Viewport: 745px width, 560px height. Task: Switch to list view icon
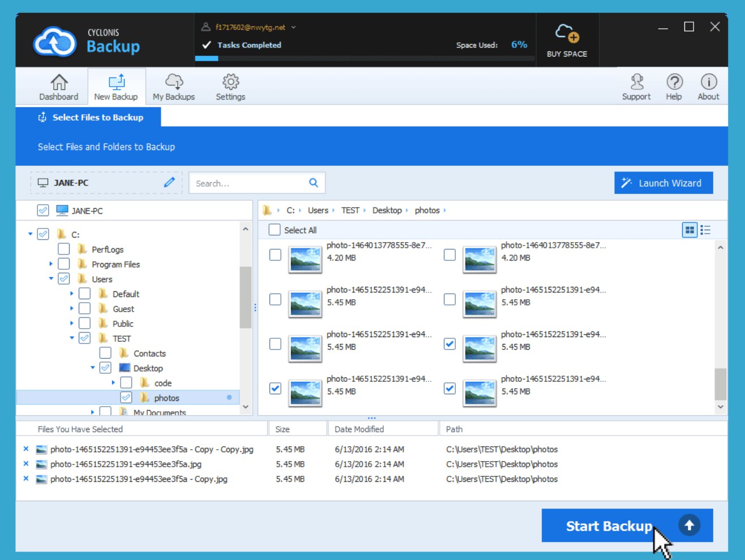(705, 230)
